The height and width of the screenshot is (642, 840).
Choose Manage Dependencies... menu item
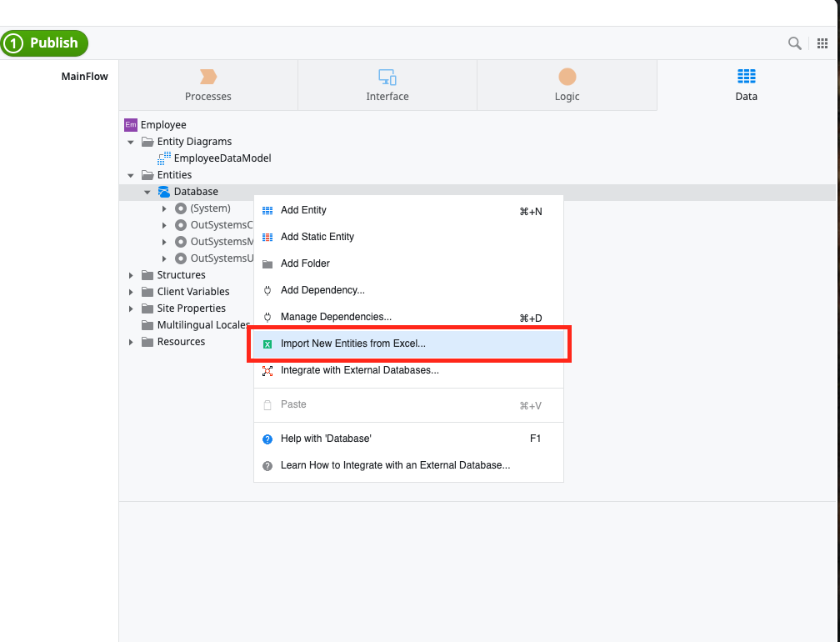tap(408, 318)
